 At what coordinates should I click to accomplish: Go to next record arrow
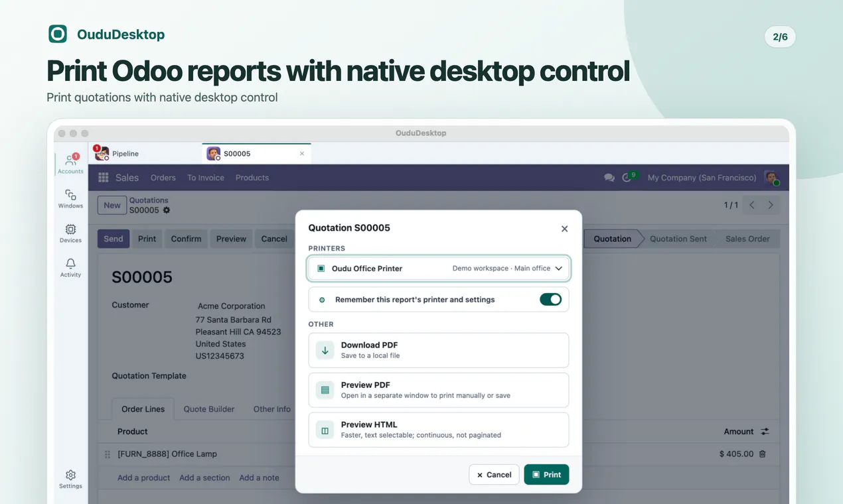click(x=771, y=205)
